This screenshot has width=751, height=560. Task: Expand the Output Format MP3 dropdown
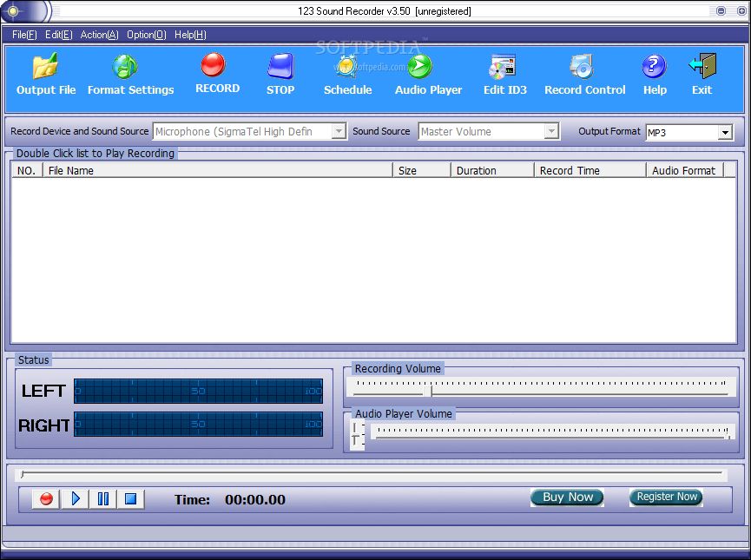click(x=726, y=132)
